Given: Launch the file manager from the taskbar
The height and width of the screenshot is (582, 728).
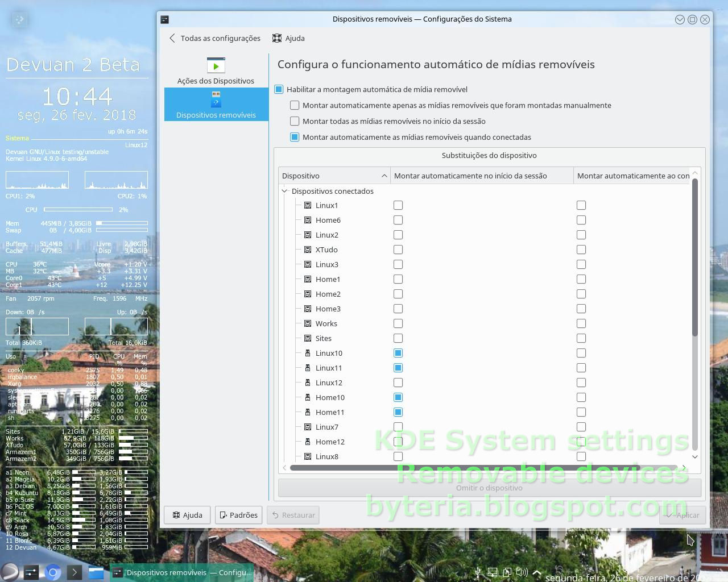Looking at the screenshot, I should point(96,572).
